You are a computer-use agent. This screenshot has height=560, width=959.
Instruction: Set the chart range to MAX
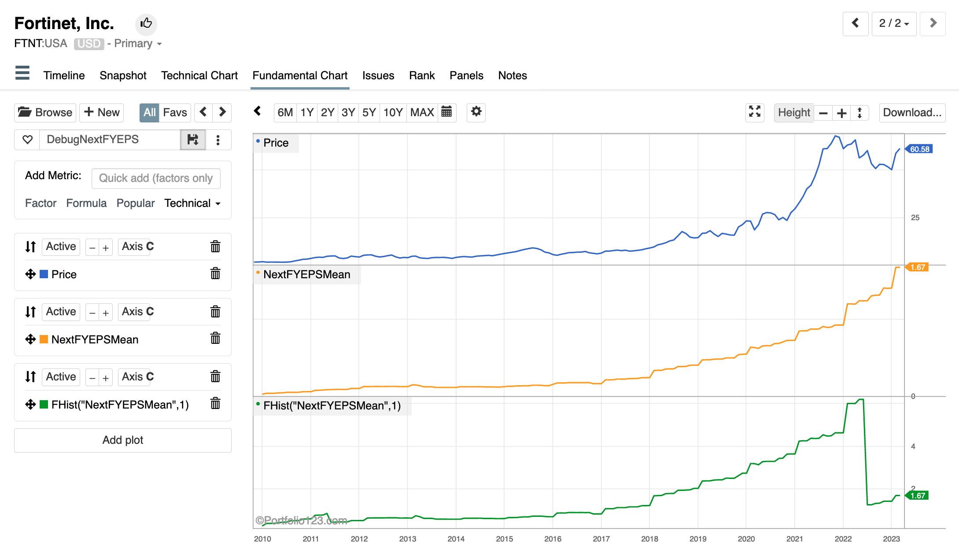pyautogui.click(x=422, y=113)
